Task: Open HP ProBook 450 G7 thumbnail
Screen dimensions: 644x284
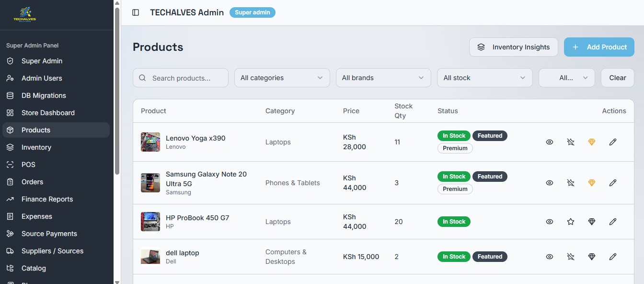Action: (150, 222)
